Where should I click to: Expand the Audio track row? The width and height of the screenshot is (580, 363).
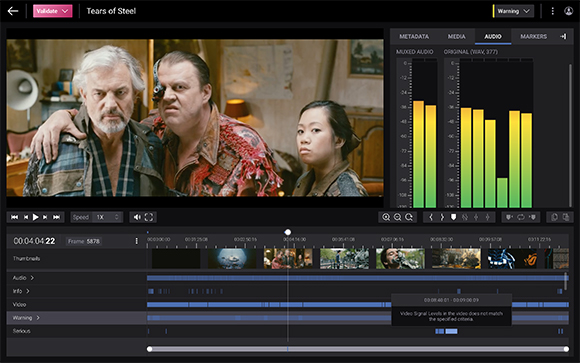pyautogui.click(x=32, y=278)
